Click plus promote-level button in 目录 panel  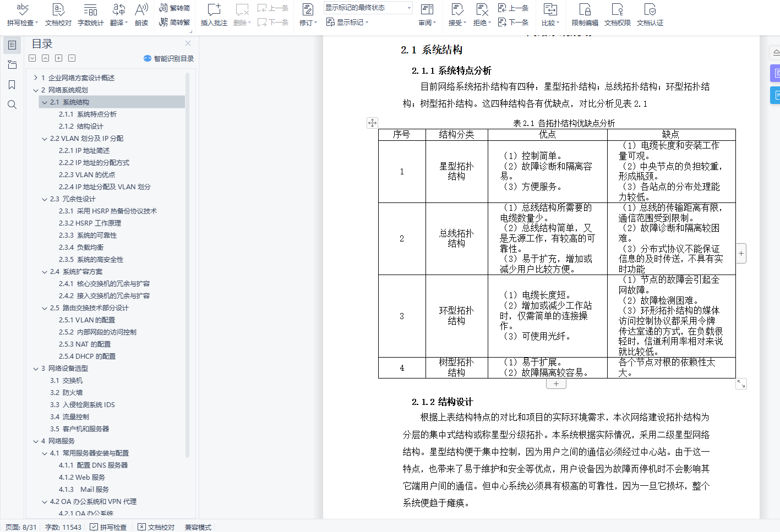point(59,58)
